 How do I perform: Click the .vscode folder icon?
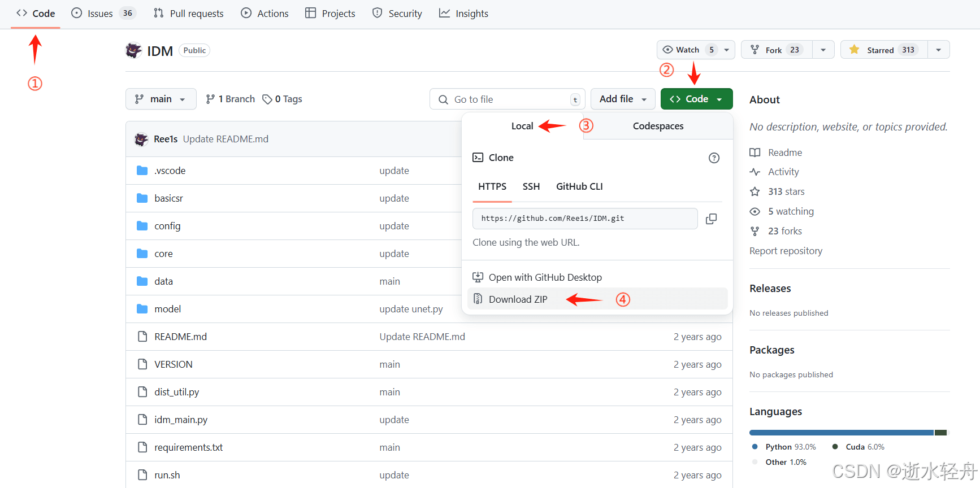pos(142,171)
